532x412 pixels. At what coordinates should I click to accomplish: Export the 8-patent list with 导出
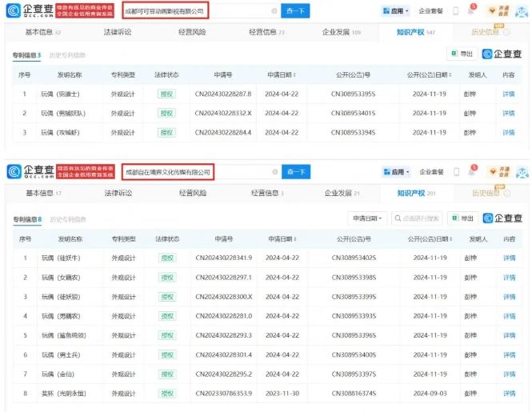[x=462, y=218]
